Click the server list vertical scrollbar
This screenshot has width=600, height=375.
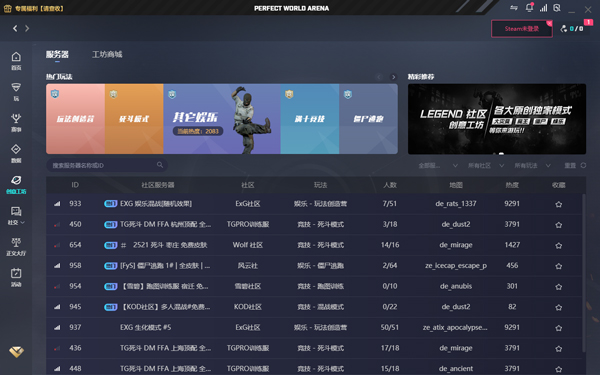coord(584,272)
